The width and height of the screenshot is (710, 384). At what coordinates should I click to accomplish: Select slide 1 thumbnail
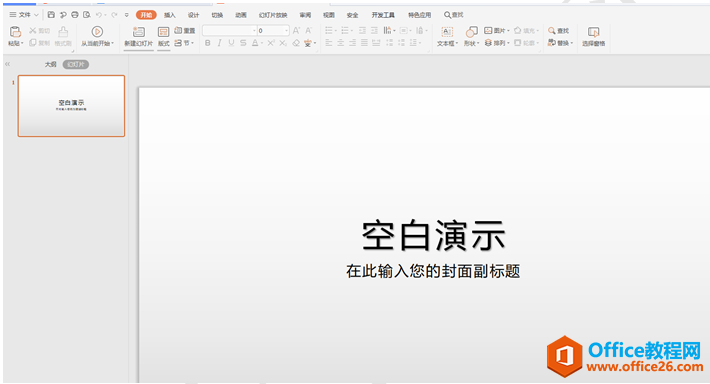(71, 106)
